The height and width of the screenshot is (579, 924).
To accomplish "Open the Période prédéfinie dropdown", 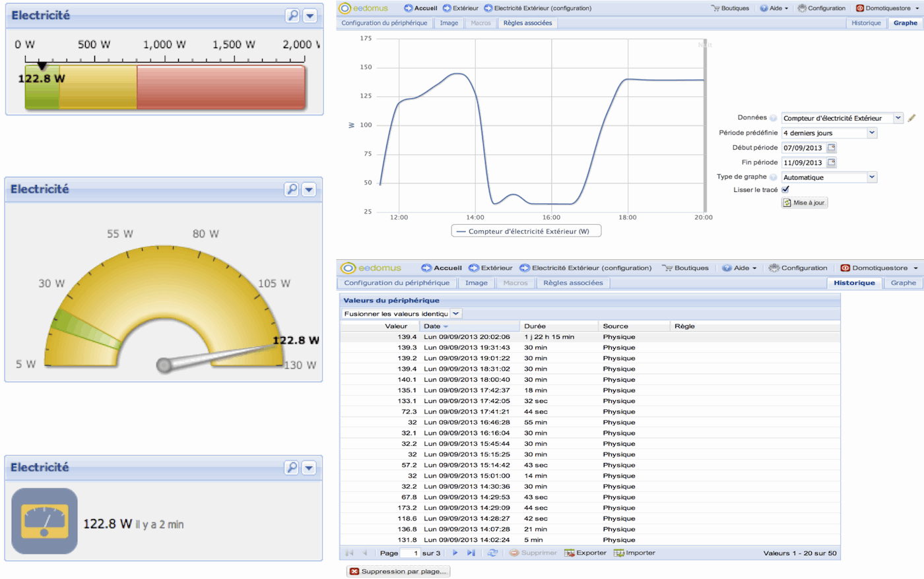I will coord(829,133).
